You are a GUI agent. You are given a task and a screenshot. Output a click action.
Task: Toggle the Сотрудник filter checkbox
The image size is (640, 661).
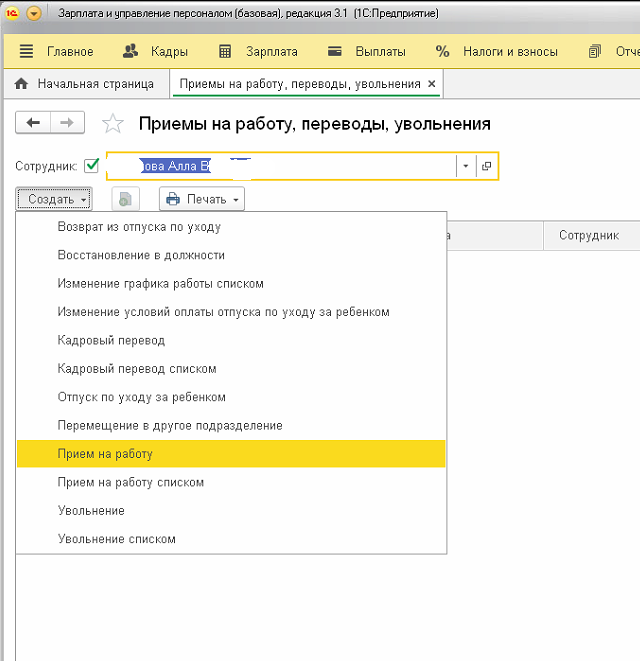91,166
